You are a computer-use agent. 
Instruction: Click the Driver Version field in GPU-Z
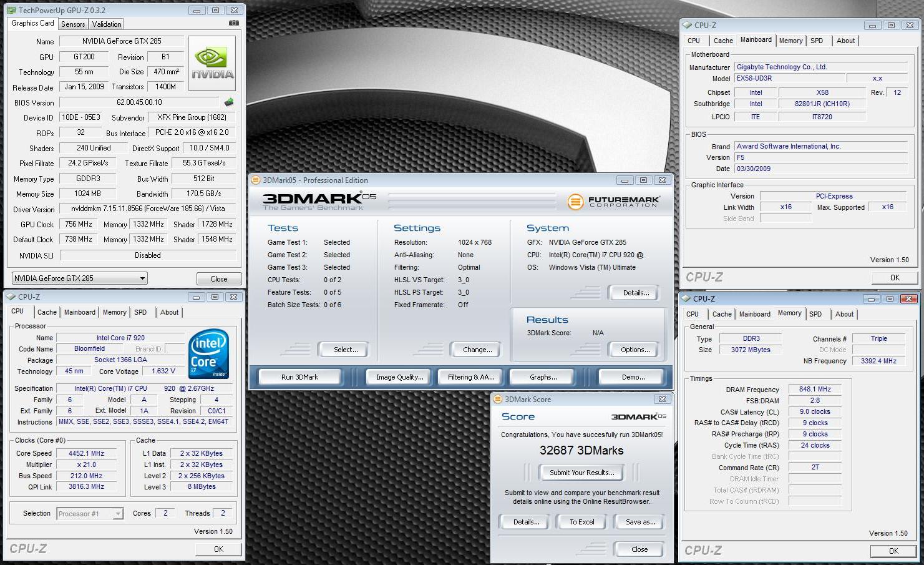click(148, 209)
